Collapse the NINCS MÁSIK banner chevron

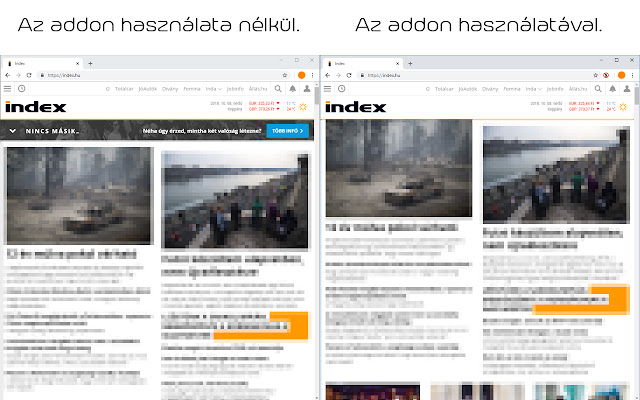pyautogui.click(x=13, y=131)
